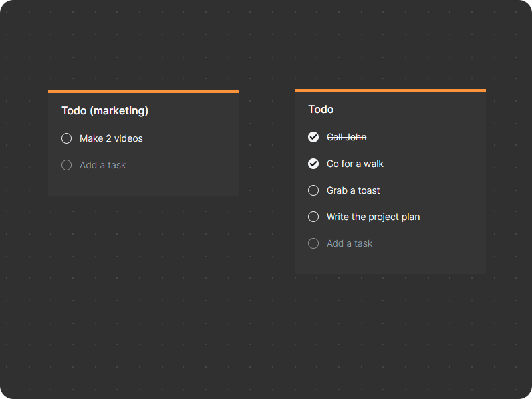532x399 pixels.
Task: Check off the Make 2 videos task
Action: [x=66, y=138]
